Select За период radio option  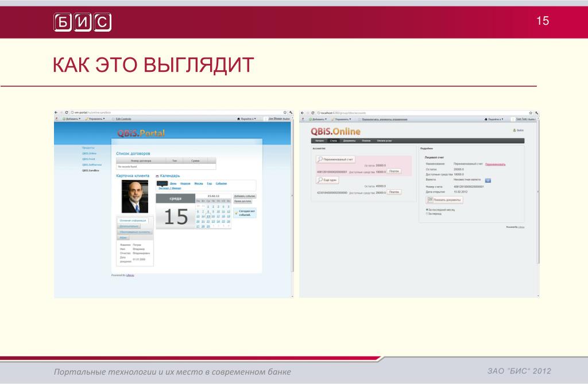tap(427, 214)
